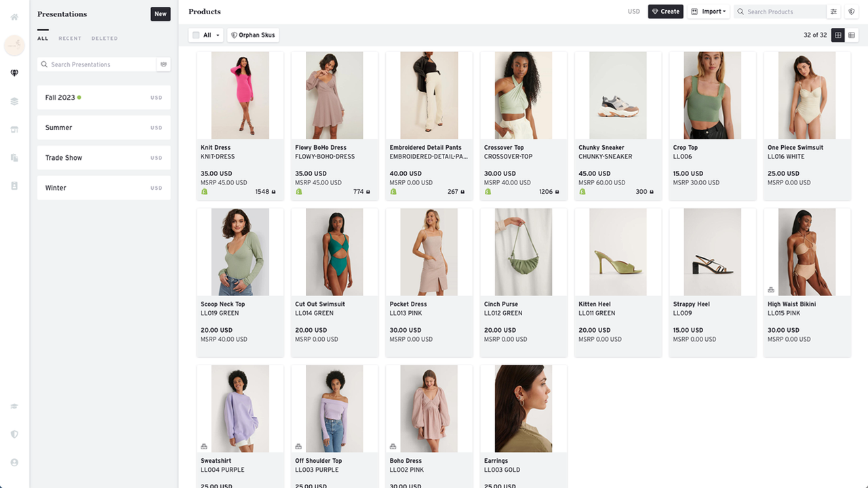
Task: Click variant group icon on High Waist Bikini
Action: pyautogui.click(x=771, y=289)
